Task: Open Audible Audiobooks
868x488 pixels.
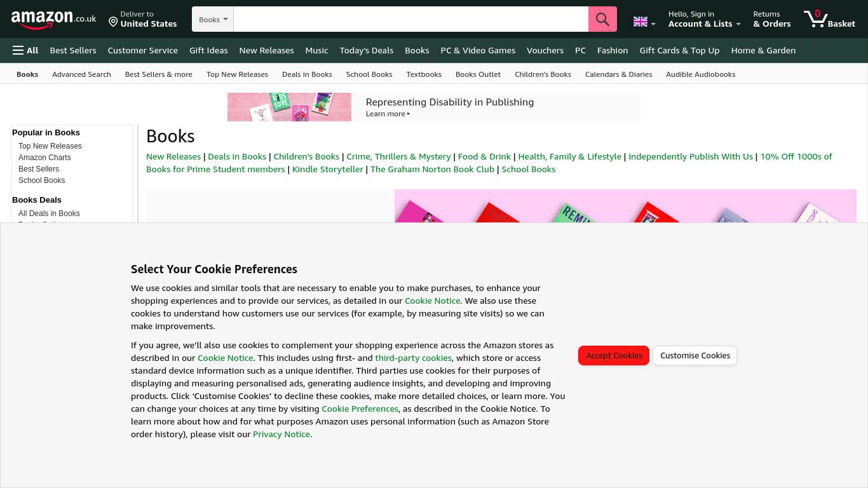Action: pos(700,74)
